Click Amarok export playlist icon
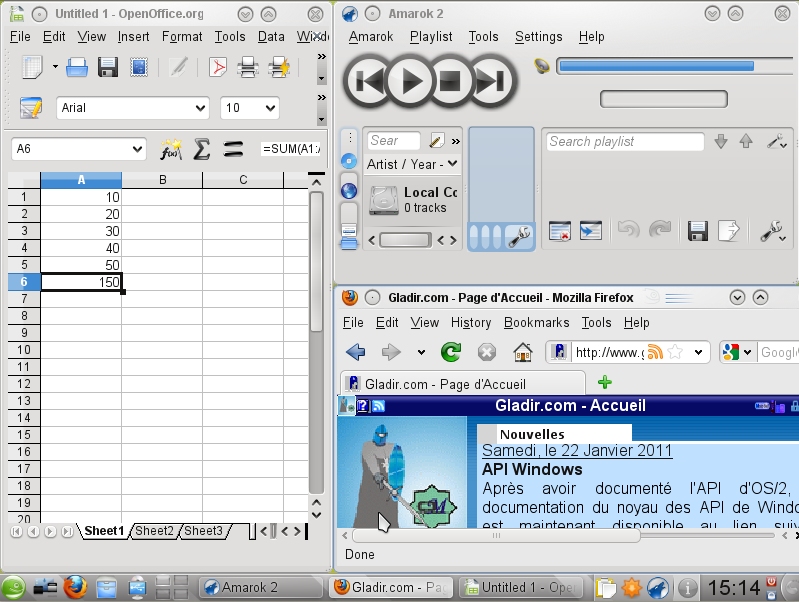 tap(729, 231)
